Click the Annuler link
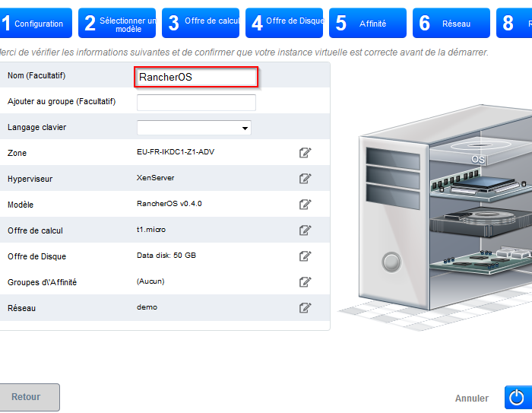 tap(471, 398)
